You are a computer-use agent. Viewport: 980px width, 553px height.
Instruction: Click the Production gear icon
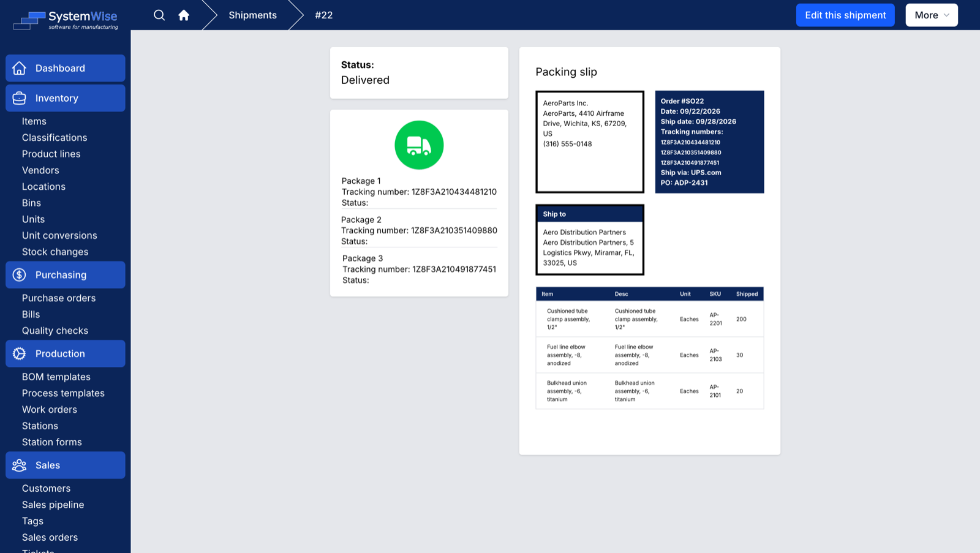[20, 353]
